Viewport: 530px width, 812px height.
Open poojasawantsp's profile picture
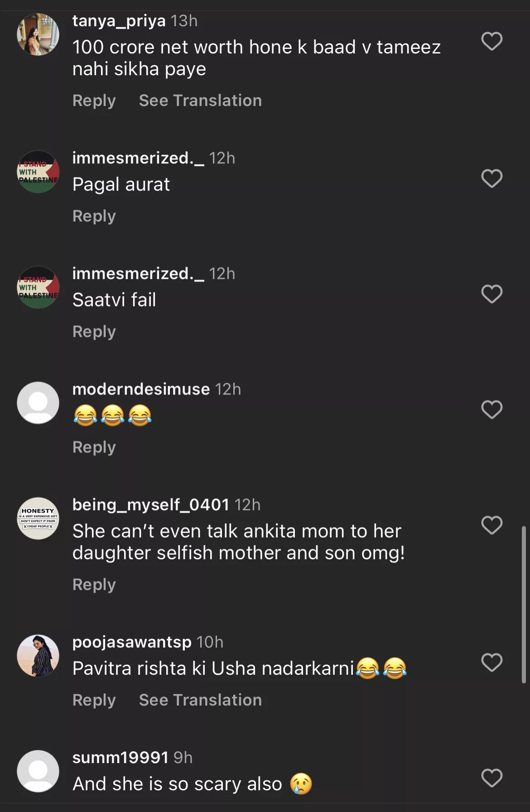[x=38, y=656]
